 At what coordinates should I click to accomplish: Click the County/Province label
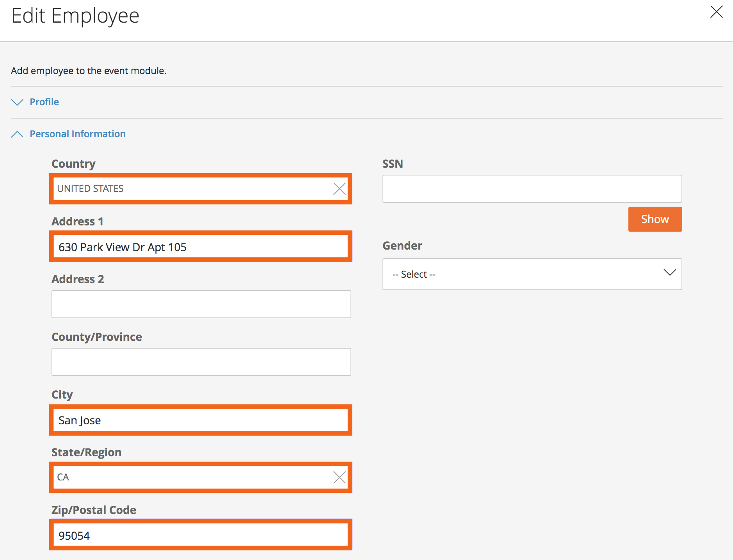click(97, 337)
